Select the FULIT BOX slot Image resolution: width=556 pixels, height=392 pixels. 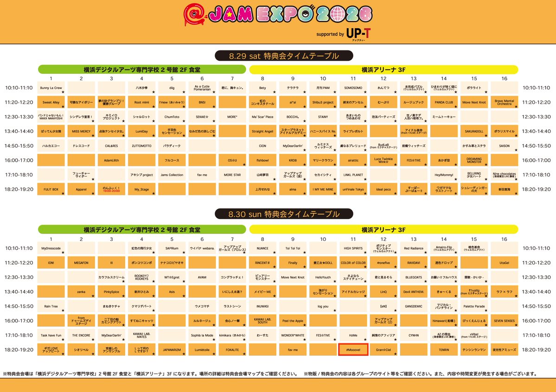[x=51, y=189]
